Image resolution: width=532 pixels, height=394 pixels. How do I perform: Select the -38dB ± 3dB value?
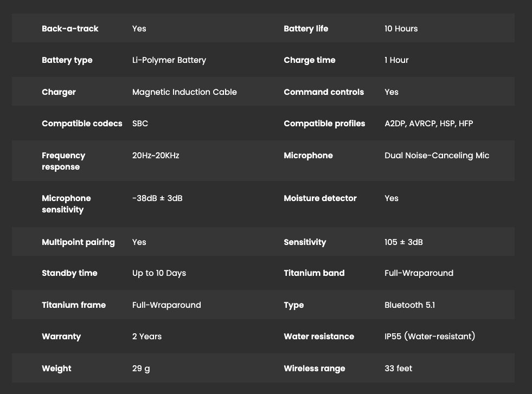(x=157, y=198)
